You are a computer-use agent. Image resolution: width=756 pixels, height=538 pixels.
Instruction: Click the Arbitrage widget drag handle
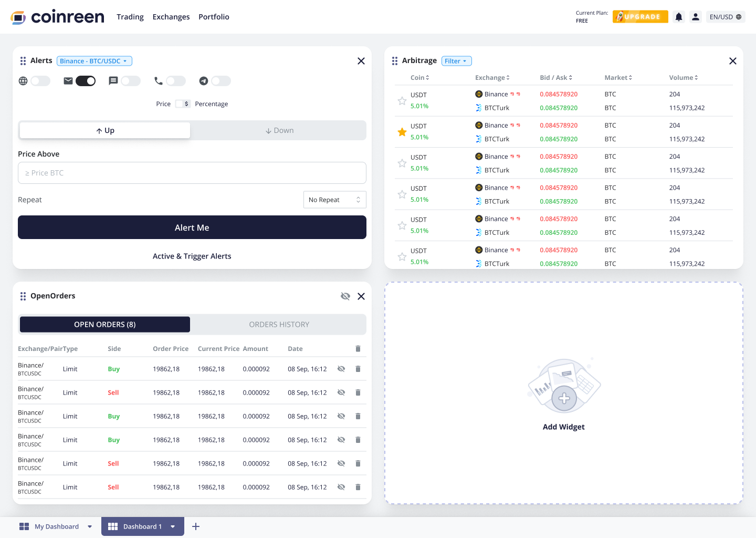pyautogui.click(x=395, y=61)
